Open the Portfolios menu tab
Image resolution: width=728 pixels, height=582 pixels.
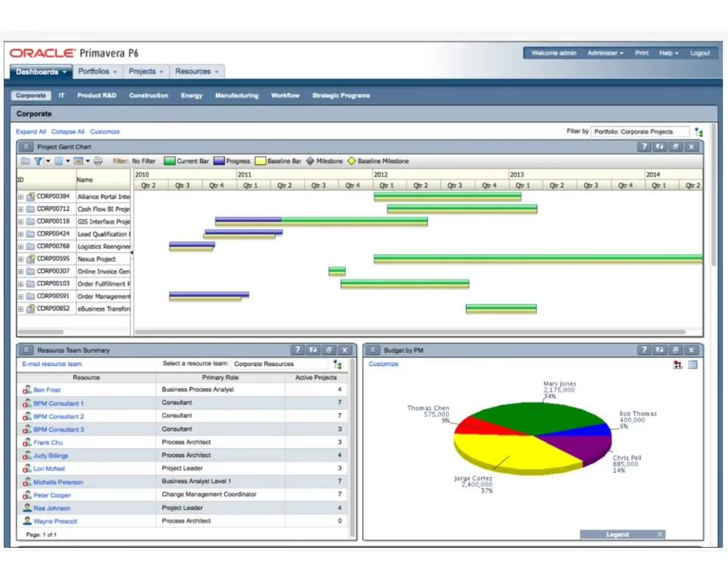(98, 71)
